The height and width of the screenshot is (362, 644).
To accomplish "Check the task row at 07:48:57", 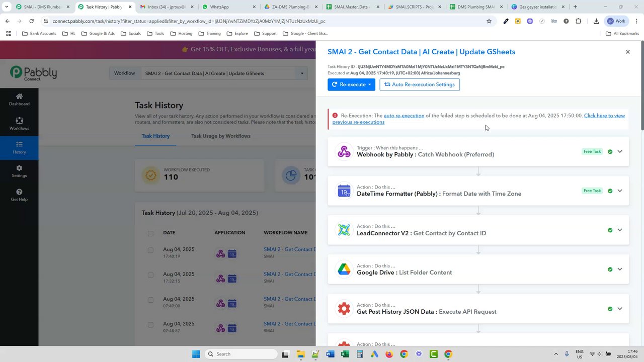I will pyautogui.click(x=150, y=325).
